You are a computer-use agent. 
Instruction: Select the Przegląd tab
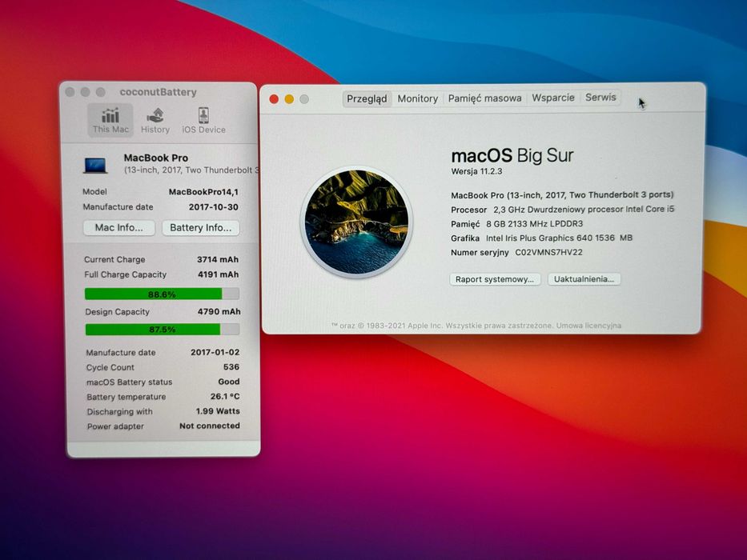click(367, 98)
